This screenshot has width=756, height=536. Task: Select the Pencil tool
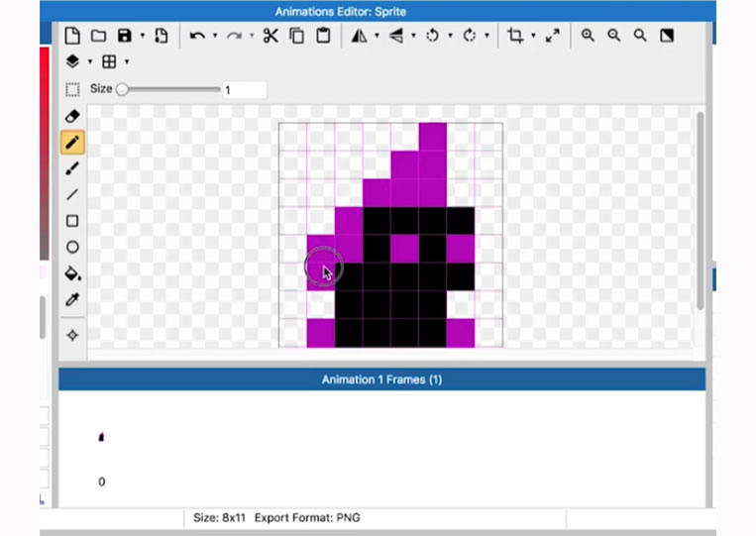[x=72, y=143]
